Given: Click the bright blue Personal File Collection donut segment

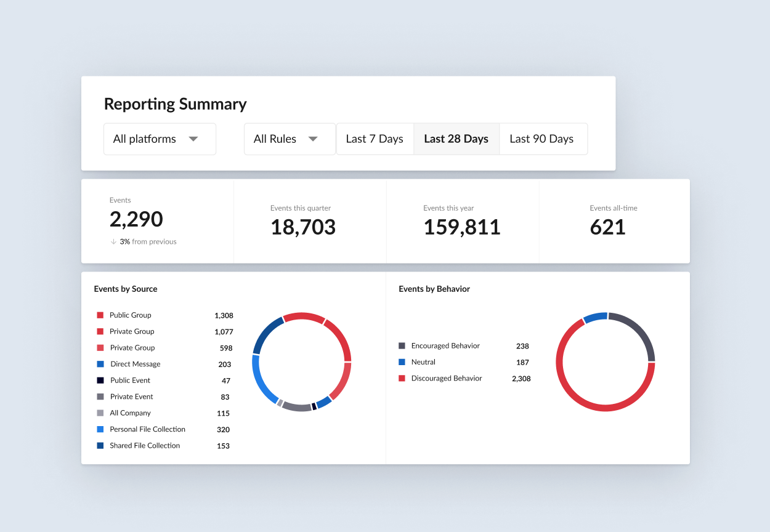Looking at the screenshot, I should 261,382.
